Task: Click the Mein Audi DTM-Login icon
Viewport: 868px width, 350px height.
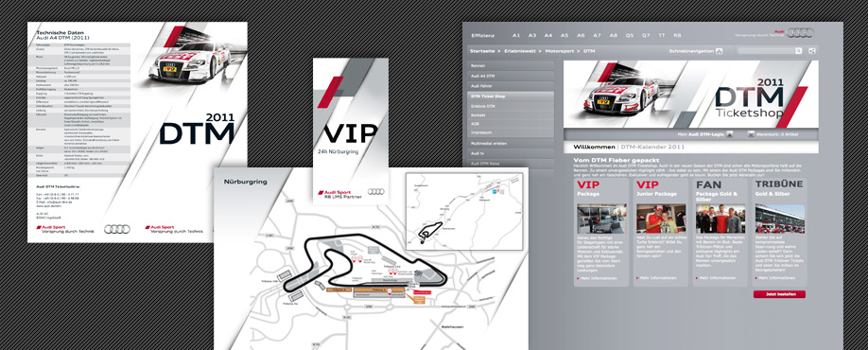Action: pyautogui.click(x=730, y=134)
